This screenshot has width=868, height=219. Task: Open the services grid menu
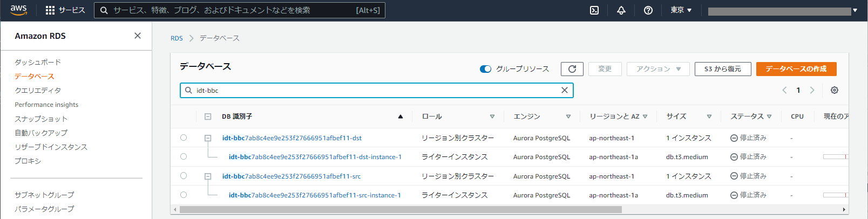click(x=65, y=10)
